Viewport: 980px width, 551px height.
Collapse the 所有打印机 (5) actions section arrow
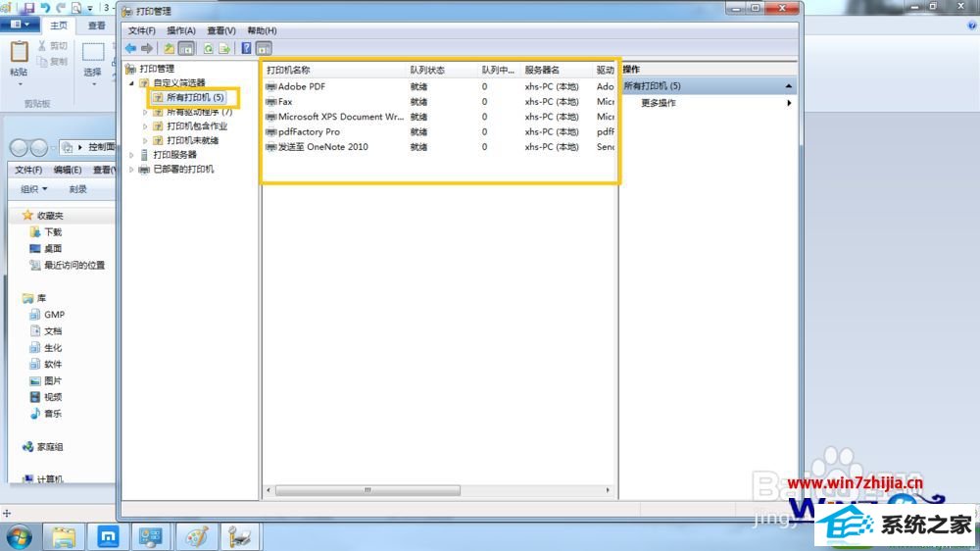click(788, 86)
